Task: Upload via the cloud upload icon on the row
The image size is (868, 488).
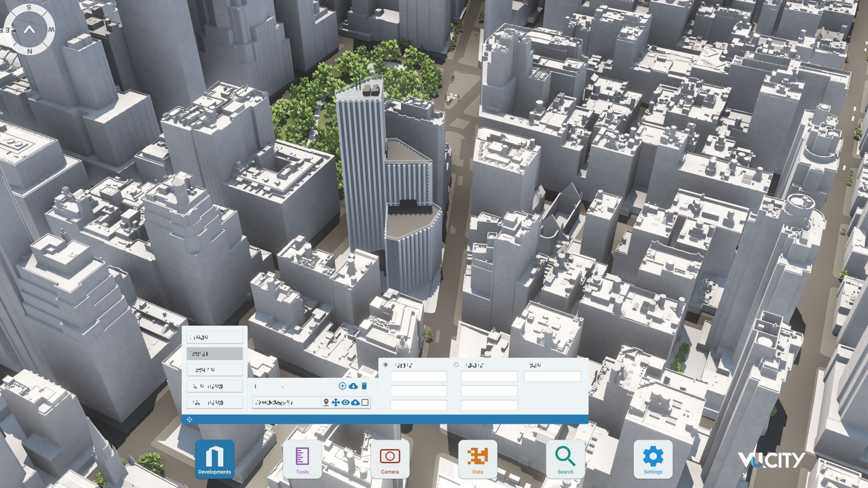Action: 356,402
